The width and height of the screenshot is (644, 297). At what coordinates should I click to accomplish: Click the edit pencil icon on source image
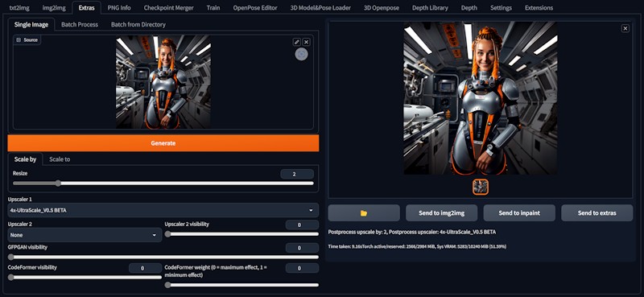296,42
